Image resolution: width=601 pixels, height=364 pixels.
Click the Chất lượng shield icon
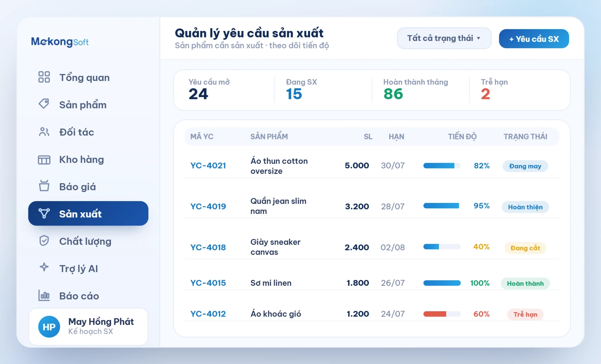(44, 240)
